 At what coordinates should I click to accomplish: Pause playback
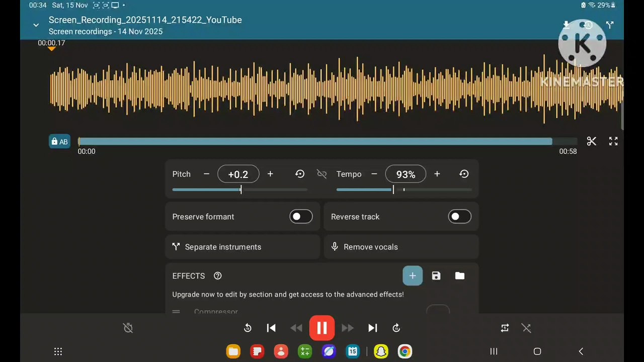(322, 328)
